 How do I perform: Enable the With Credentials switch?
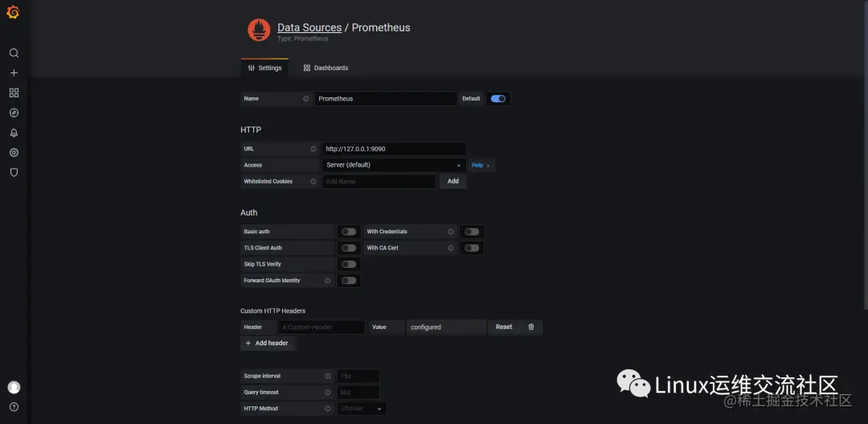tap(472, 232)
